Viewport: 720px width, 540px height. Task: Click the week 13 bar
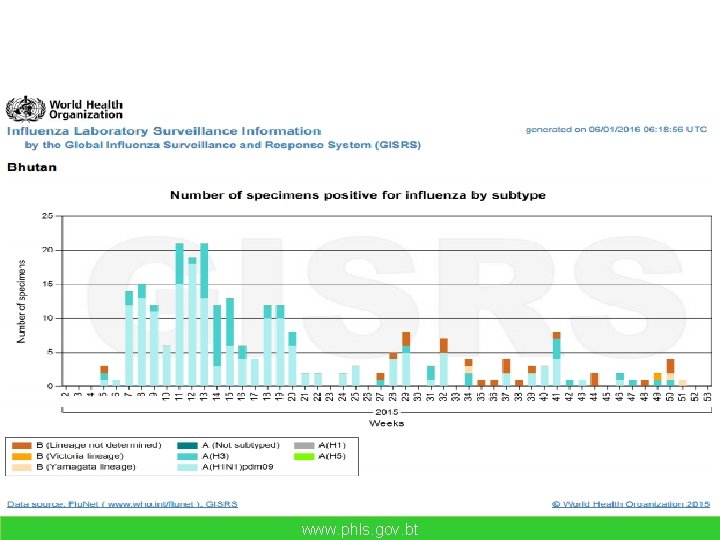pyautogui.click(x=204, y=315)
